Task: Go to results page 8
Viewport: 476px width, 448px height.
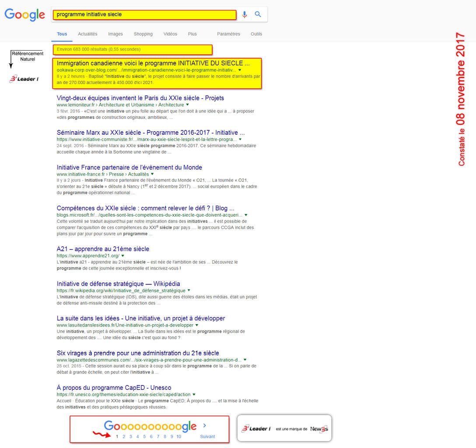Action: (x=165, y=437)
